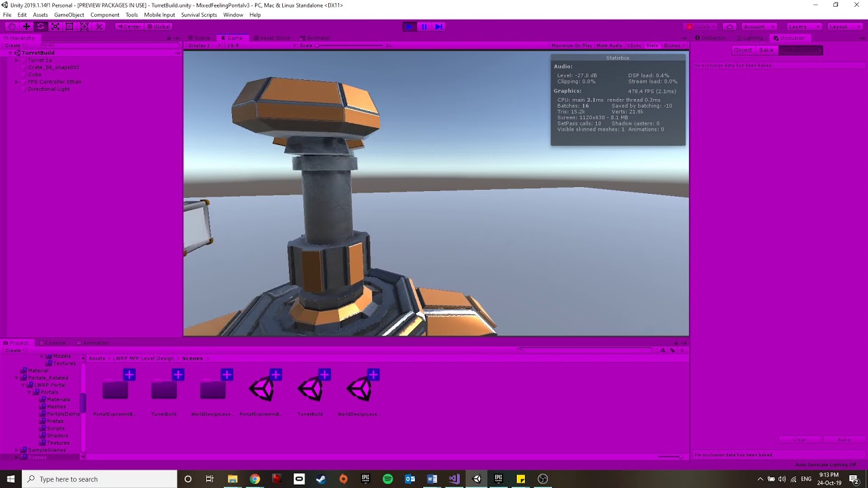Screen dimensions: 868x488
Task: Select the Move tool
Action: (26, 26)
